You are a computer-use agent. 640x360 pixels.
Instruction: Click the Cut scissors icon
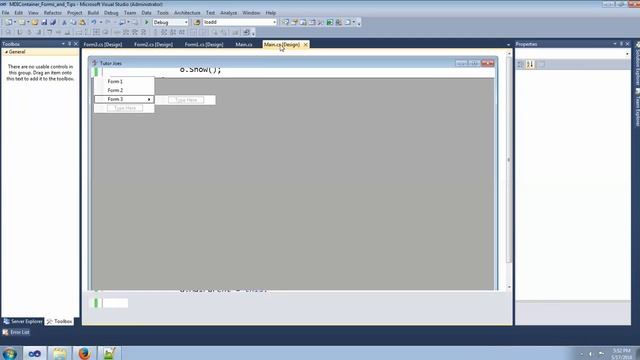coord(64,22)
